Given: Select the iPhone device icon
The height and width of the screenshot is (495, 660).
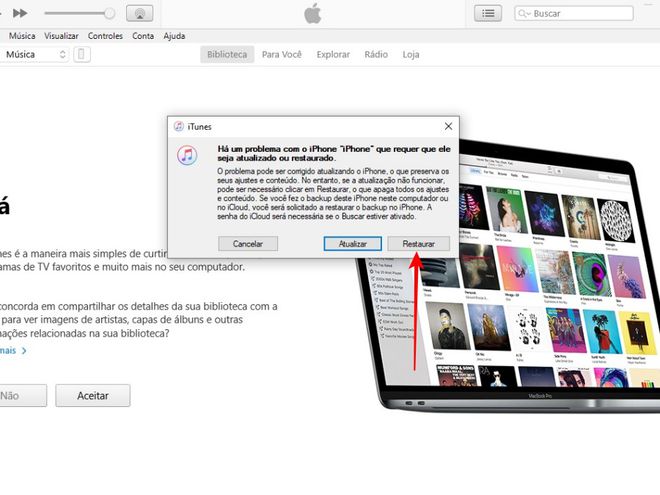Looking at the screenshot, I should click(82, 54).
